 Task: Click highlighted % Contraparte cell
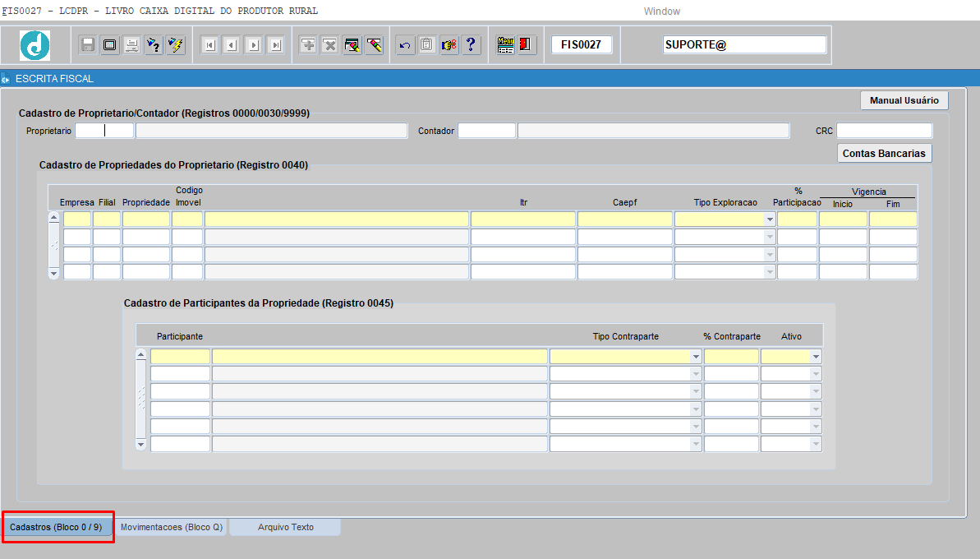(731, 357)
